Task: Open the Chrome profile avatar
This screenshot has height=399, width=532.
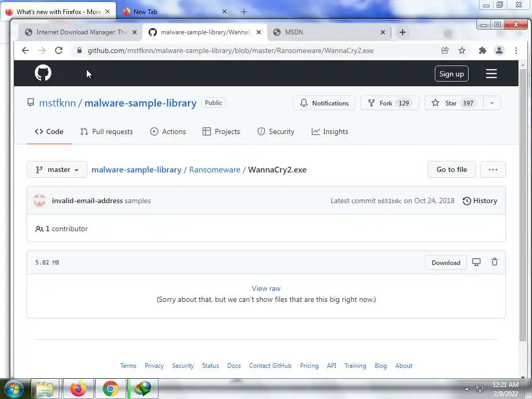Action: pyautogui.click(x=499, y=50)
